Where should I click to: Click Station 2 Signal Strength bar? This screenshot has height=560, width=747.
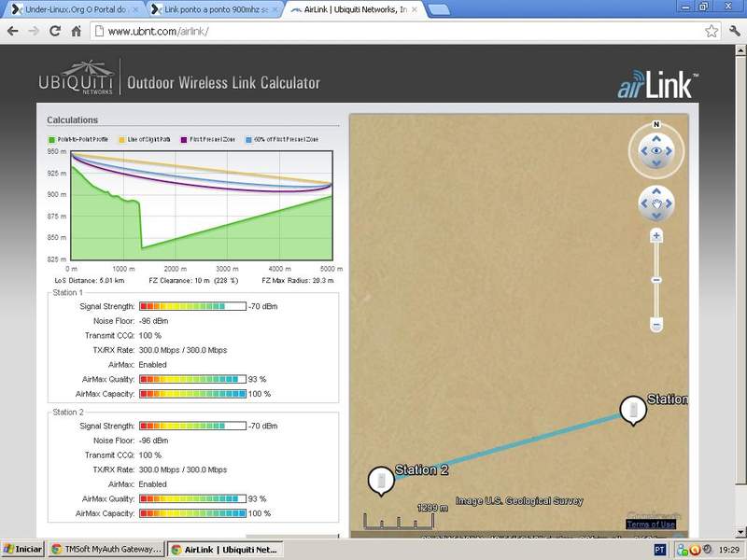click(x=193, y=426)
